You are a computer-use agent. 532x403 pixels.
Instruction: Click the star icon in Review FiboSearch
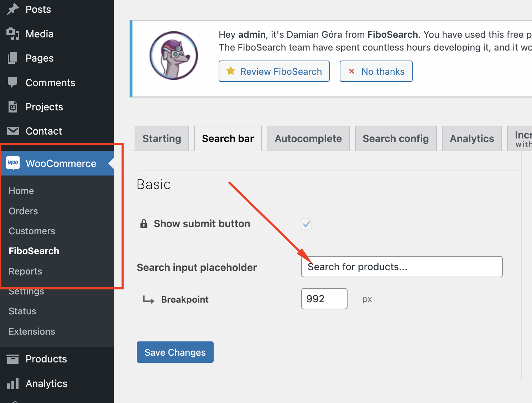click(x=231, y=71)
